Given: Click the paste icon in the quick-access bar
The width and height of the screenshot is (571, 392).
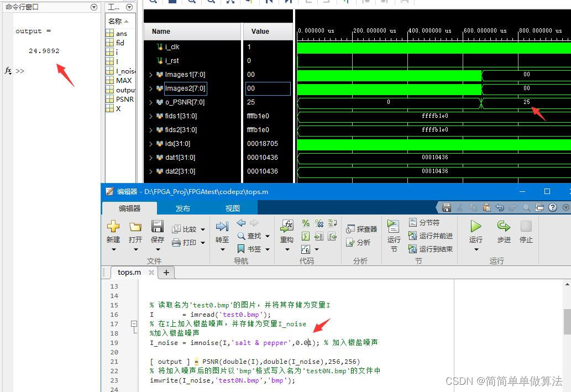Looking at the screenshot, I should (x=486, y=208).
